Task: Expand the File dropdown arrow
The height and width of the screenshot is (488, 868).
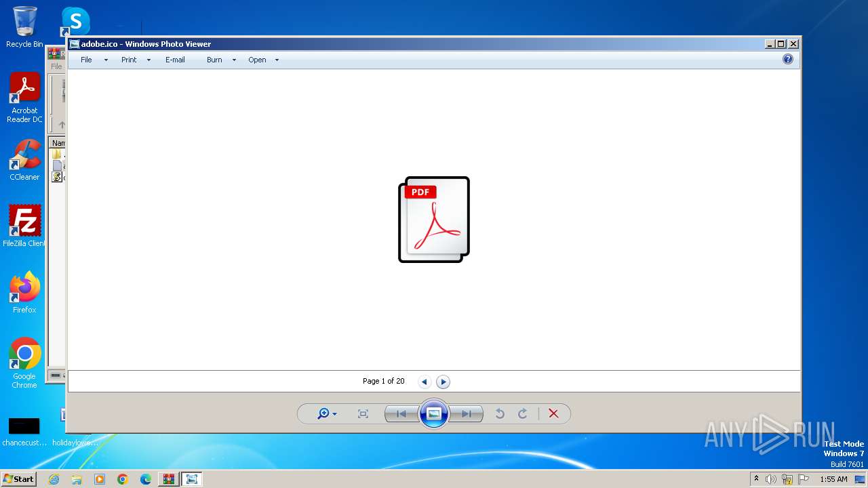Action: pos(106,60)
